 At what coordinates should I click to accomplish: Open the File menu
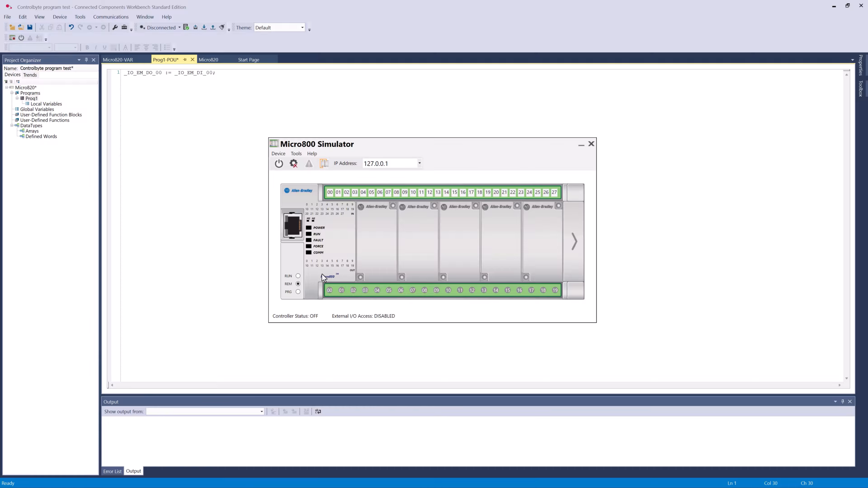pyautogui.click(x=7, y=17)
